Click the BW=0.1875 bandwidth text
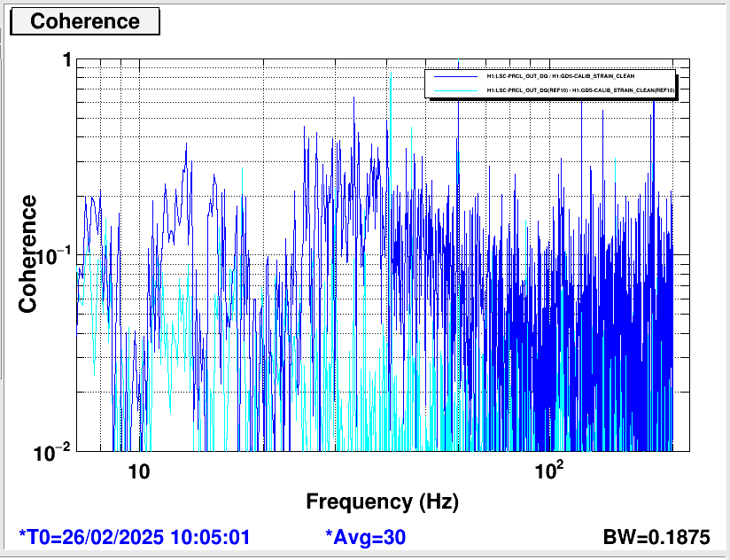Image resolution: width=730 pixels, height=560 pixels. pyautogui.click(x=656, y=537)
